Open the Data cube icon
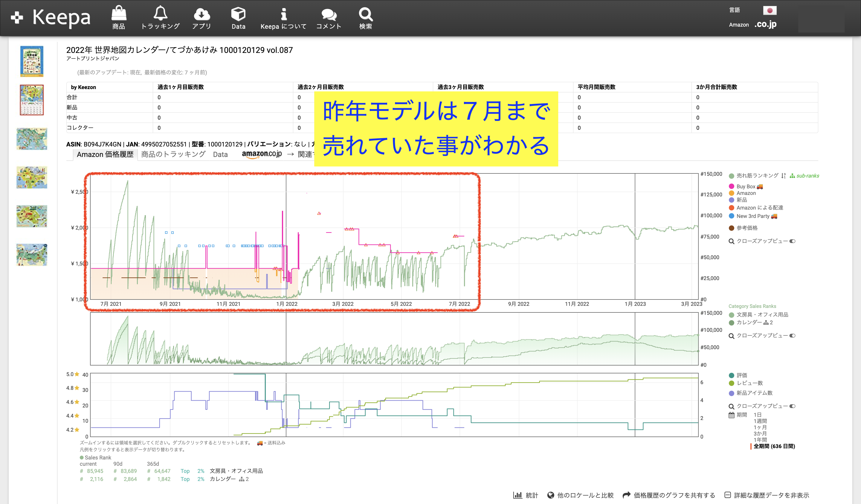 pyautogui.click(x=238, y=14)
